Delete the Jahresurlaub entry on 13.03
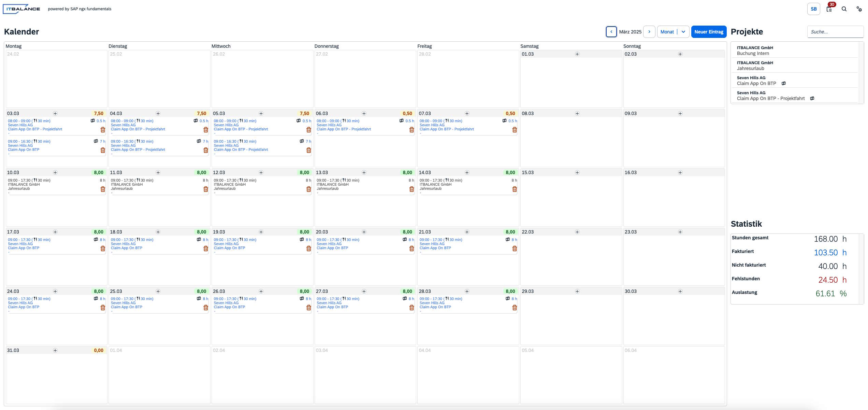Screen dimensions: 868x410 pyautogui.click(x=412, y=189)
